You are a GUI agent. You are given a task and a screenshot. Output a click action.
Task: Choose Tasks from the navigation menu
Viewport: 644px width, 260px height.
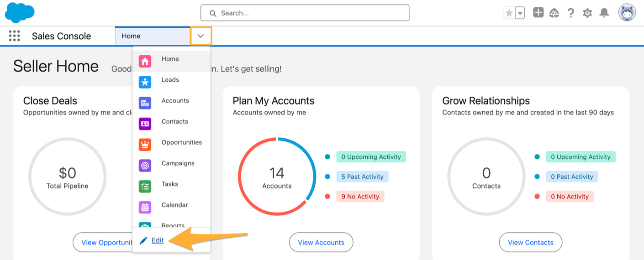pyautogui.click(x=171, y=186)
